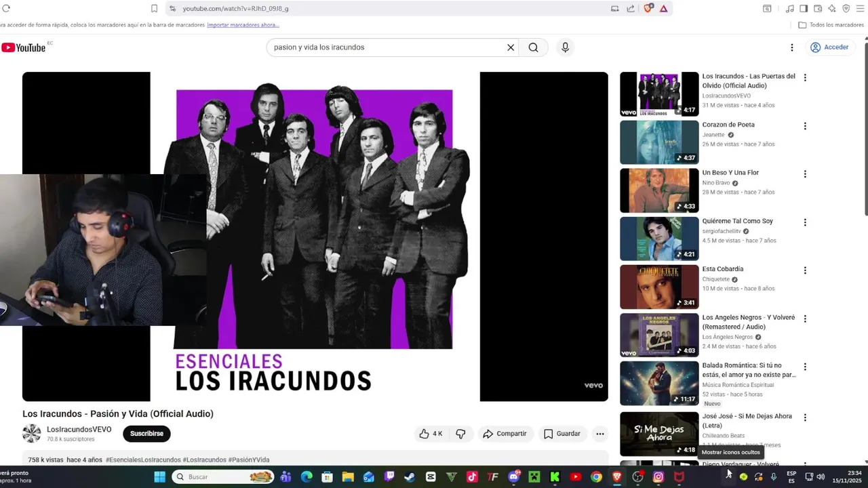
Task: Open Las Puertas del Olvido video thumbnail
Action: (x=659, y=94)
